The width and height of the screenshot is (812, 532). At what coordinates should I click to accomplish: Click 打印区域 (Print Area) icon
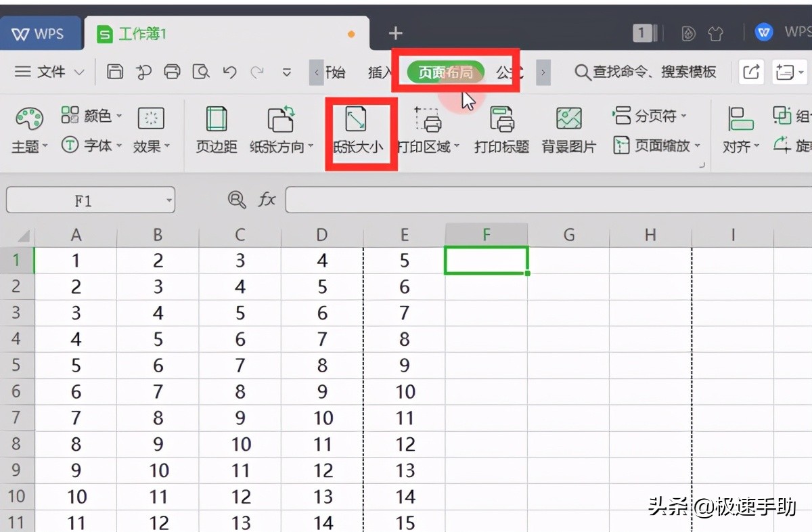click(x=428, y=119)
